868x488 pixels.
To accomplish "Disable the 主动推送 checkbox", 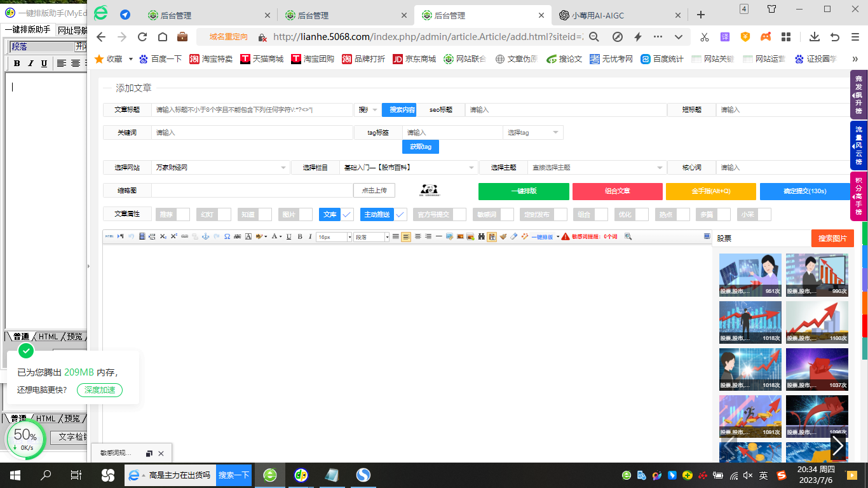I will click(400, 214).
